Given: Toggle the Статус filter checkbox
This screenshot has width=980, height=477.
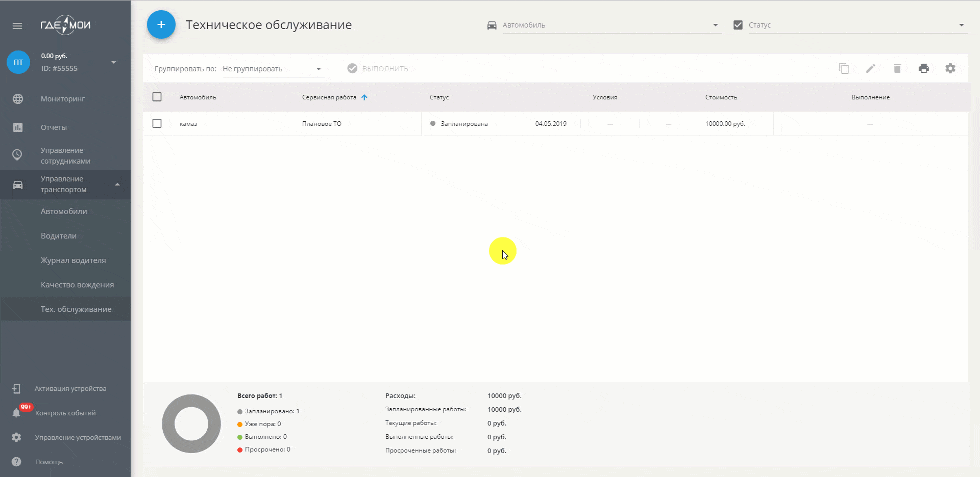Looking at the screenshot, I should (738, 25).
